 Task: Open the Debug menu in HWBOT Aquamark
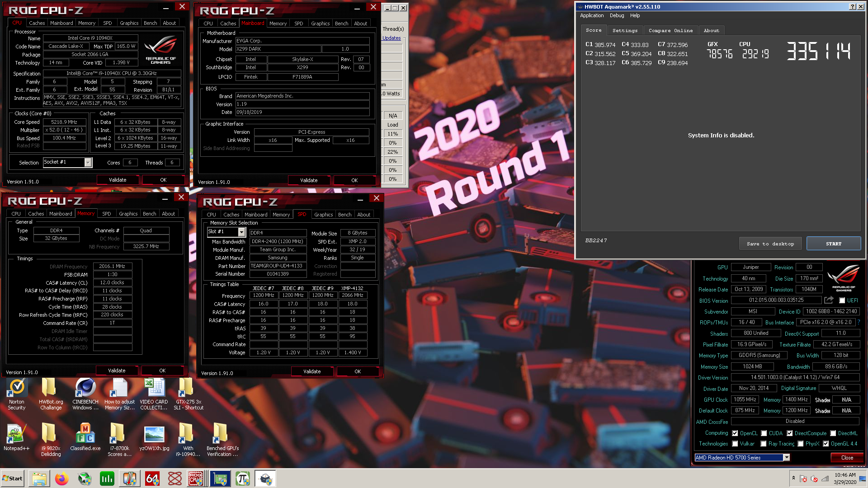coord(617,15)
